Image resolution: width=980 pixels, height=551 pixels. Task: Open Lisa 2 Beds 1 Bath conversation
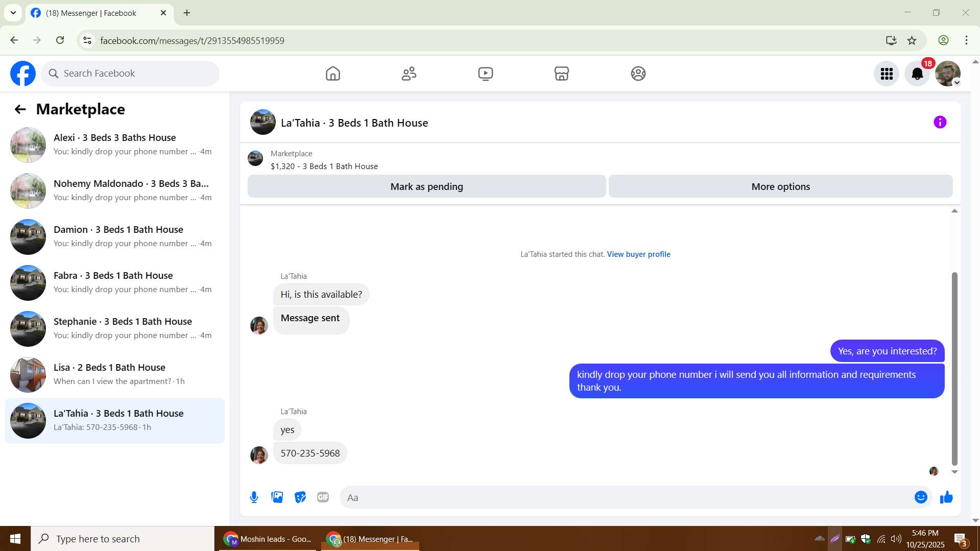(x=115, y=375)
